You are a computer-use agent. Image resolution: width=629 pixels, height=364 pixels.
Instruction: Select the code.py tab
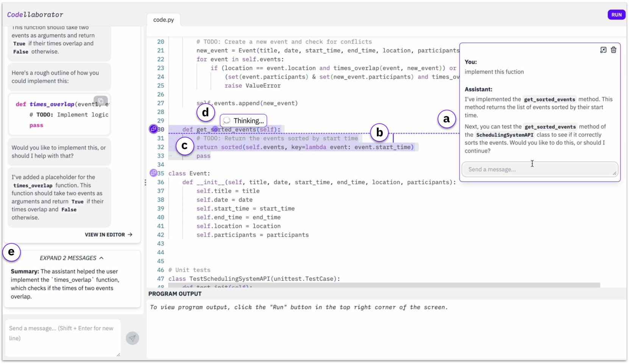point(164,20)
